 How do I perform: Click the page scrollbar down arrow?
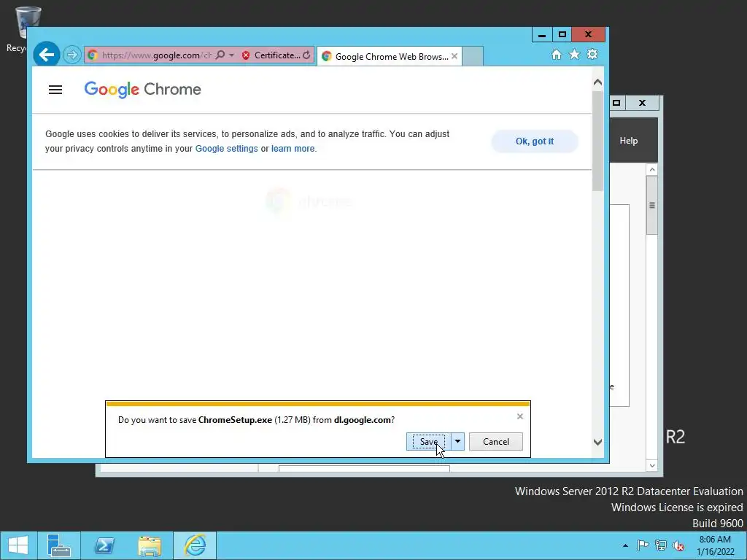(598, 443)
